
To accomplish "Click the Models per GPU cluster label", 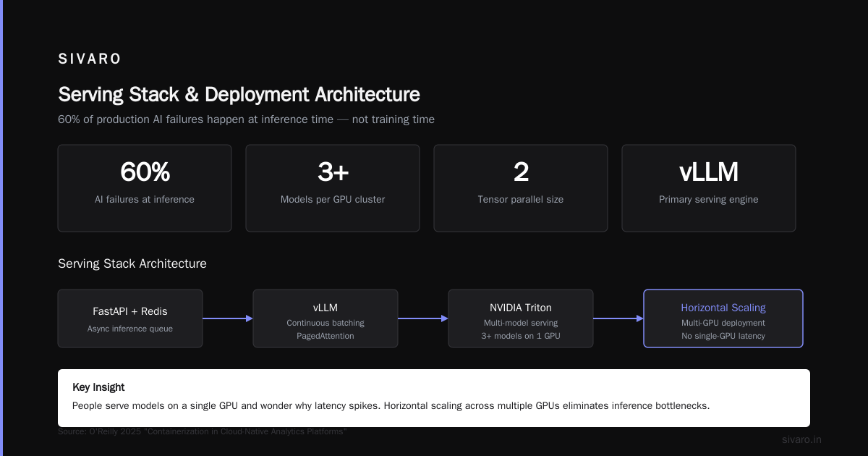I will tap(333, 199).
